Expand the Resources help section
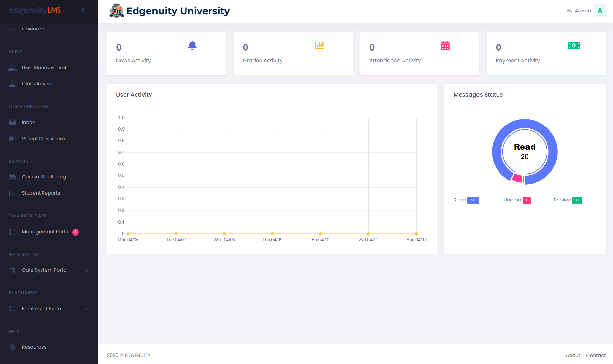 pyautogui.click(x=33, y=347)
